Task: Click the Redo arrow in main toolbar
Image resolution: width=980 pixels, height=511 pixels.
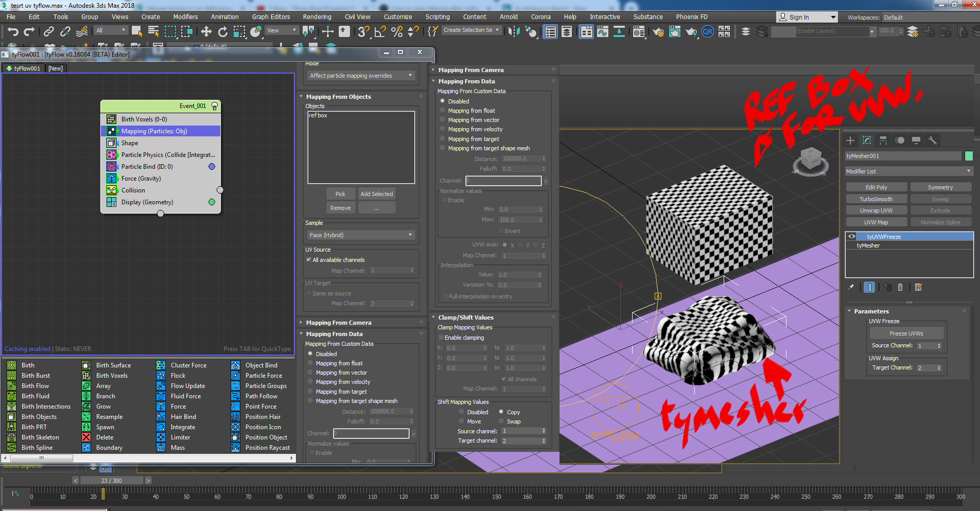Action: coord(29,32)
